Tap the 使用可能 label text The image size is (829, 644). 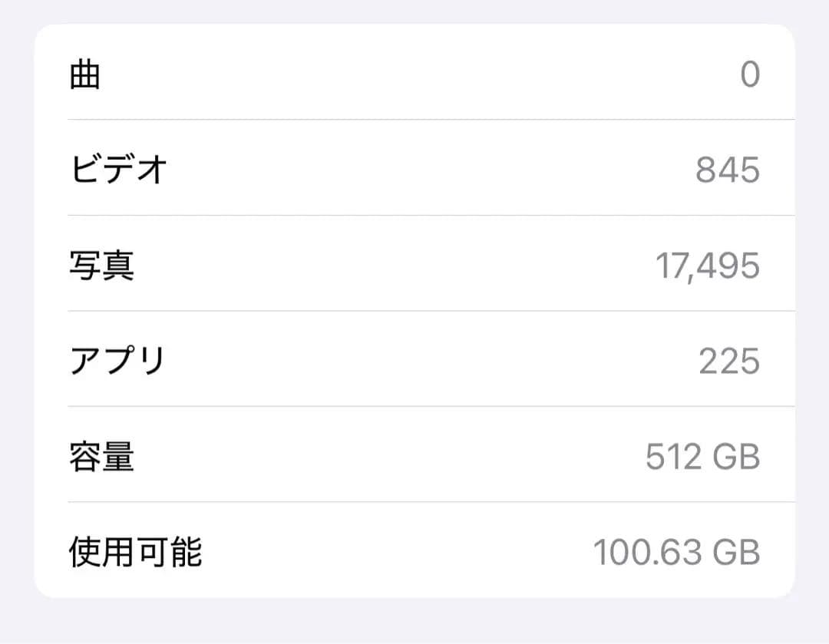pos(134,551)
